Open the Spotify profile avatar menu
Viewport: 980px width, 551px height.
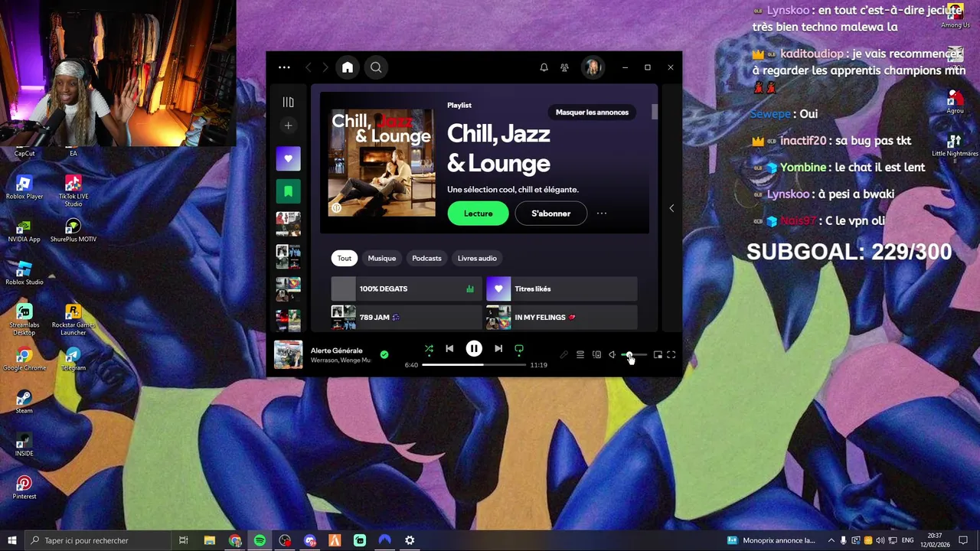tap(593, 67)
